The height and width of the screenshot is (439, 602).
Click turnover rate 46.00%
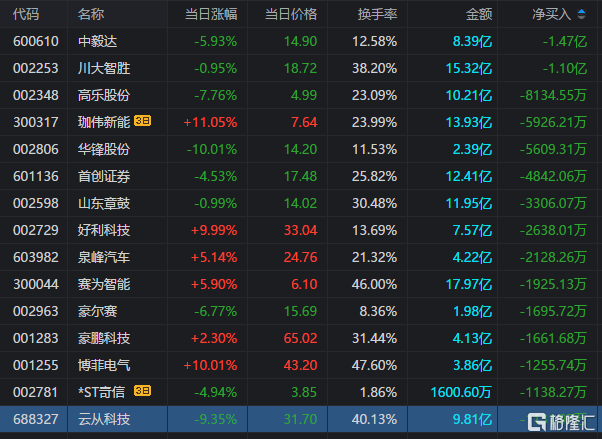(374, 284)
